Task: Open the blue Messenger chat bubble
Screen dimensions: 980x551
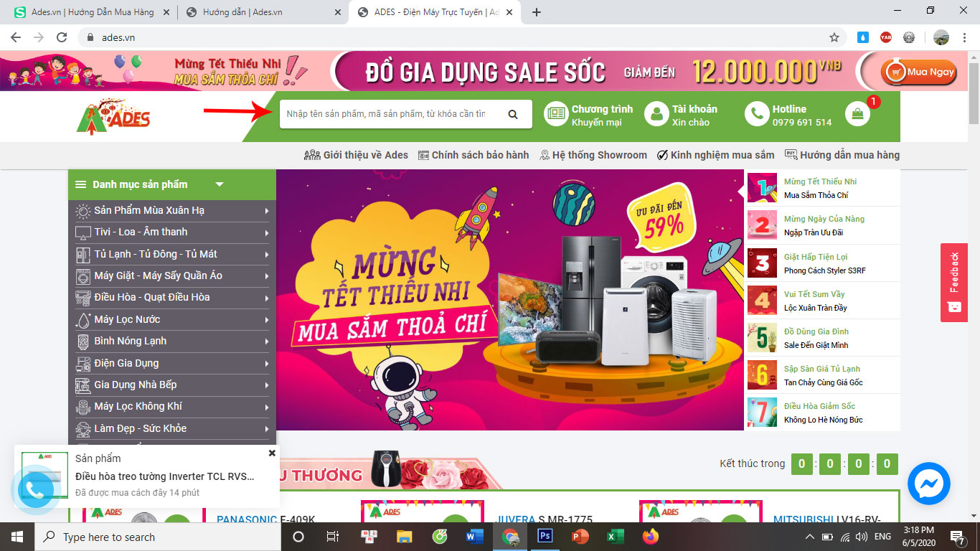Action: click(x=929, y=484)
